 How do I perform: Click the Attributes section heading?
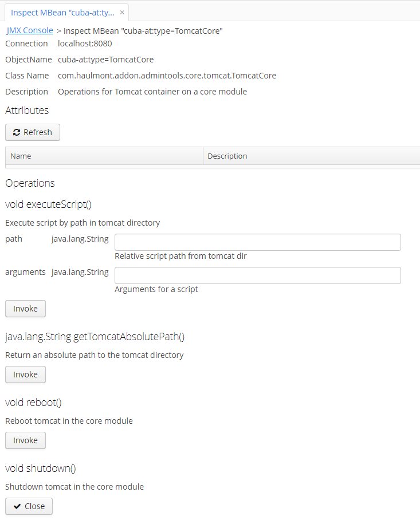coord(27,111)
